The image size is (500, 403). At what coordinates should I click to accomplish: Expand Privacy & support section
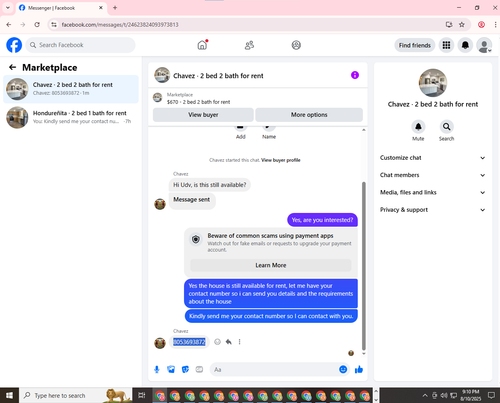click(433, 210)
